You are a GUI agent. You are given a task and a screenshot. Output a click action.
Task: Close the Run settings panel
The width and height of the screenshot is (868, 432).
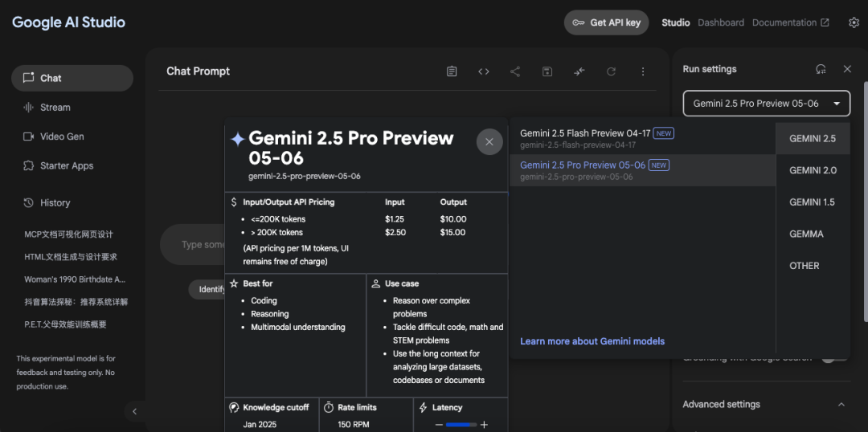(847, 69)
